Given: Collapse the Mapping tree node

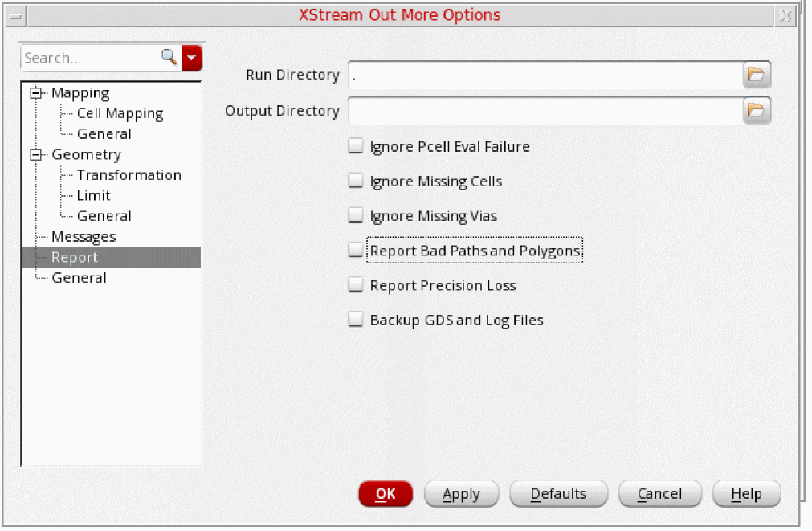Looking at the screenshot, I should click(x=35, y=93).
